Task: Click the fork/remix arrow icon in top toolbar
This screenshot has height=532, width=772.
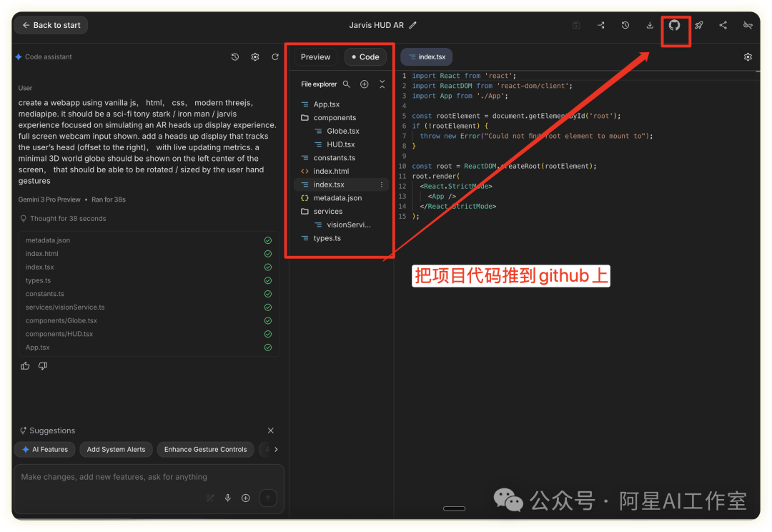Action: pyautogui.click(x=601, y=25)
